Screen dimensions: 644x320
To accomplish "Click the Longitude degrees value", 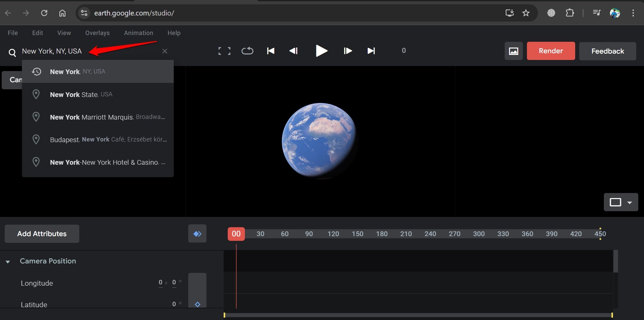I will click(x=174, y=282).
